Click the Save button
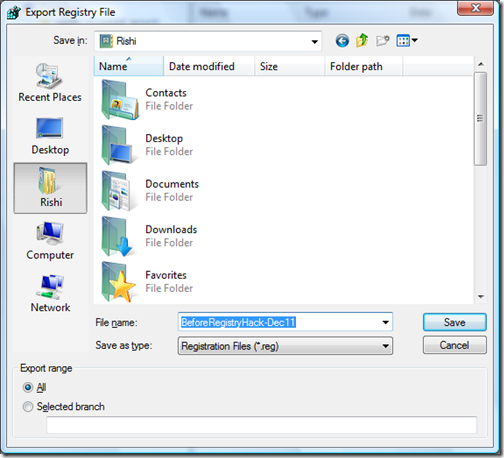This screenshot has height=458, width=504. click(455, 322)
